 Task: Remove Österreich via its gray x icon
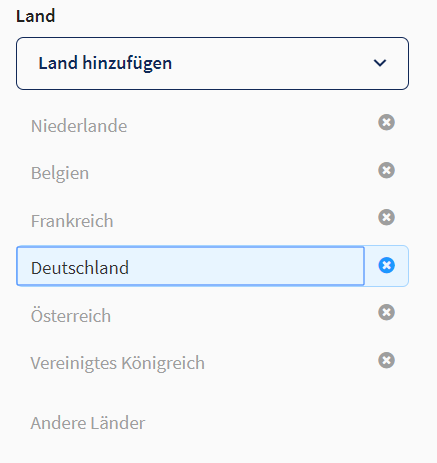386,312
